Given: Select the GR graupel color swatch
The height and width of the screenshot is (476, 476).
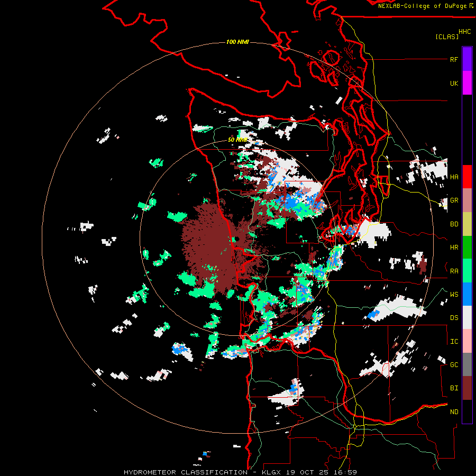Looking at the screenshot, I should tap(467, 200).
